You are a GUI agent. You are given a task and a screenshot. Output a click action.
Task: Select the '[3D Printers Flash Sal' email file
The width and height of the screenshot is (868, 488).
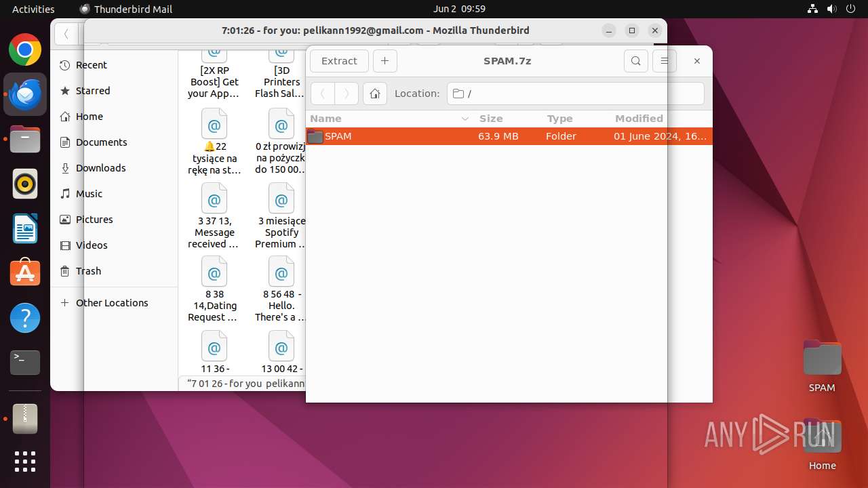tap(281, 74)
